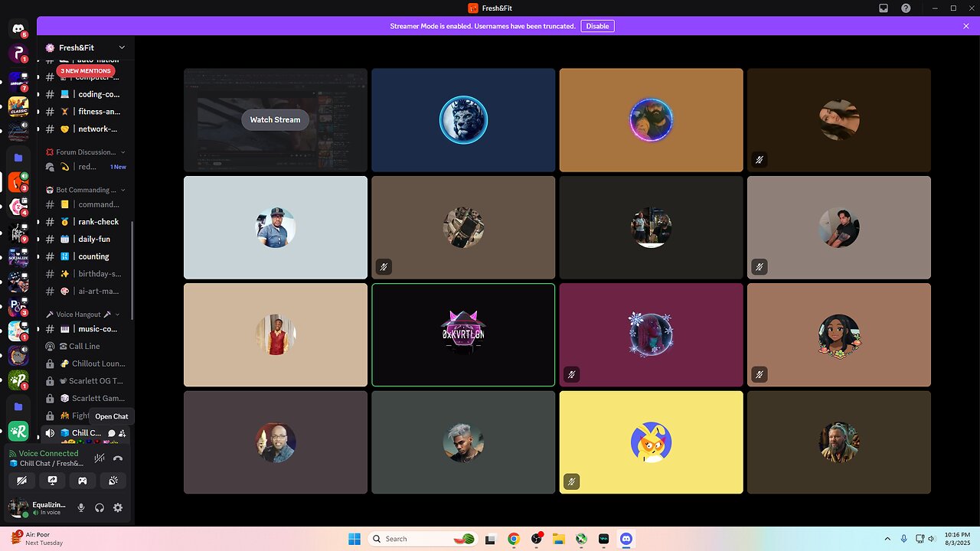980x551 pixels.
Task: Click the taskbar Search box
Action: [423, 539]
